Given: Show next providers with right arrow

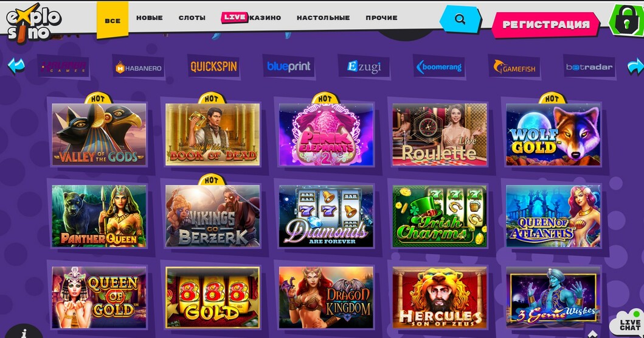Looking at the screenshot, I should tap(635, 66).
